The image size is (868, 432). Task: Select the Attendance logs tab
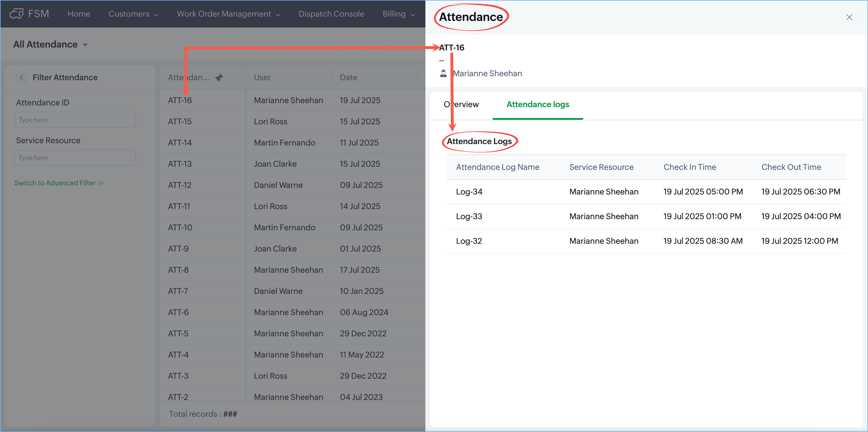(x=537, y=104)
